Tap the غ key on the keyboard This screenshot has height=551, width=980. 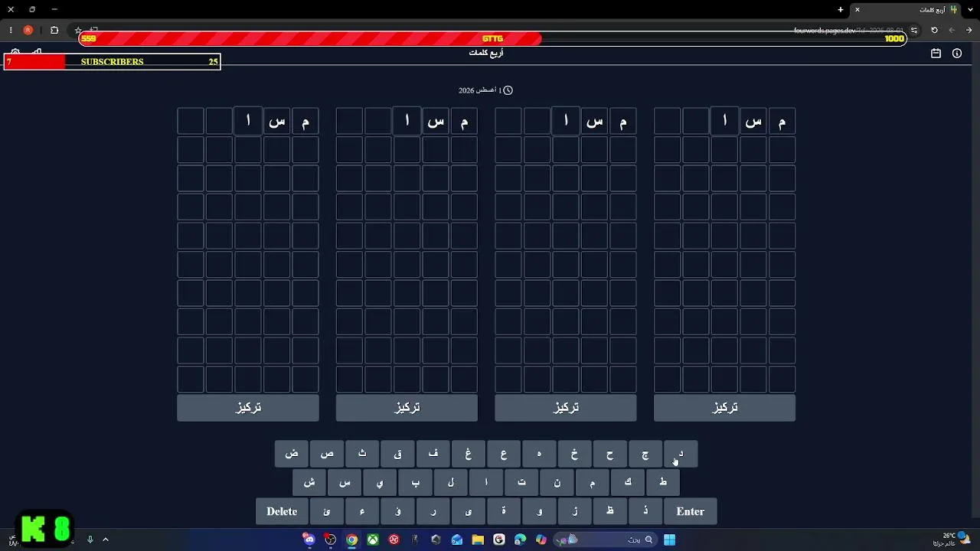(468, 454)
